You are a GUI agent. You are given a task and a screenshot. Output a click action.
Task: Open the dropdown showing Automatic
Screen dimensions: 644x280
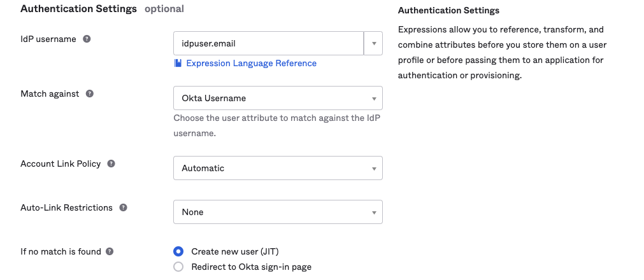[278, 168]
